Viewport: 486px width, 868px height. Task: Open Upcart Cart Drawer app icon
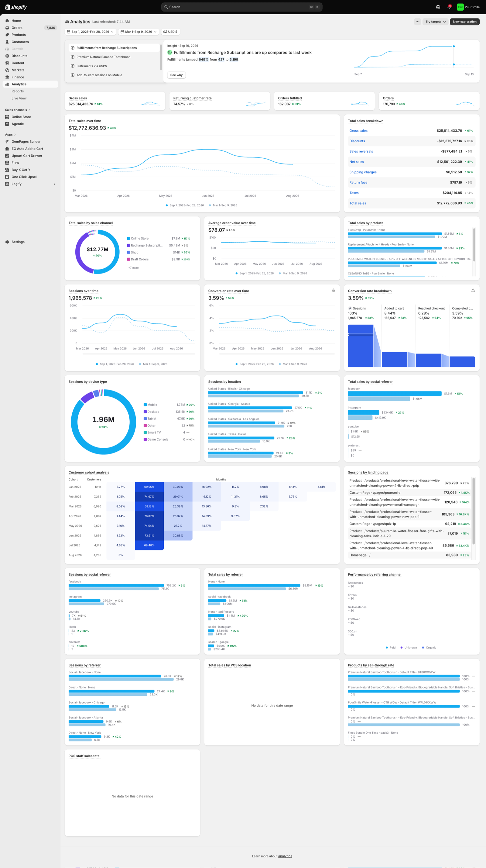click(7, 156)
